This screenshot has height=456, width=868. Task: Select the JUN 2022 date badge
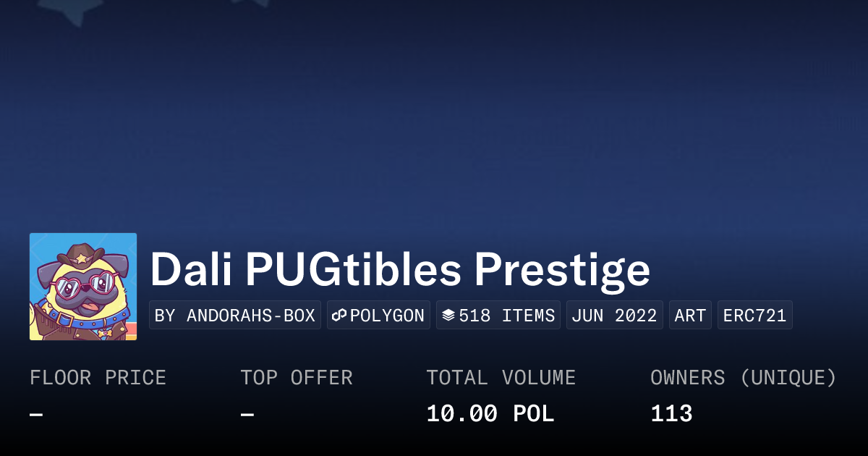(x=614, y=316)
